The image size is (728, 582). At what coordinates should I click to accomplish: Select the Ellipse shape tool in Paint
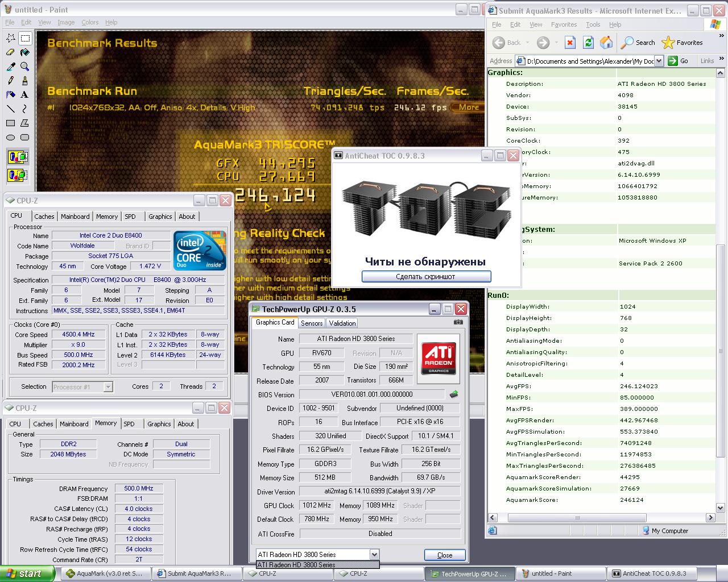point(11,137)
